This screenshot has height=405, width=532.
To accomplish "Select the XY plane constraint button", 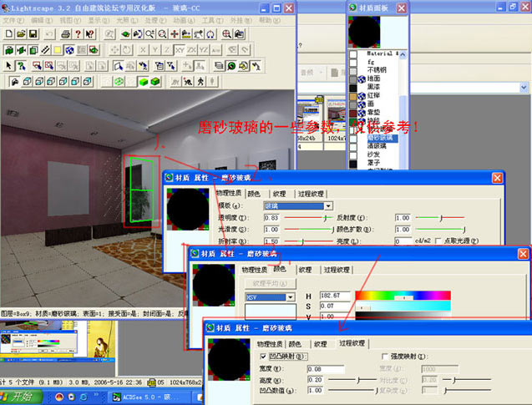I will pos(180,50).
